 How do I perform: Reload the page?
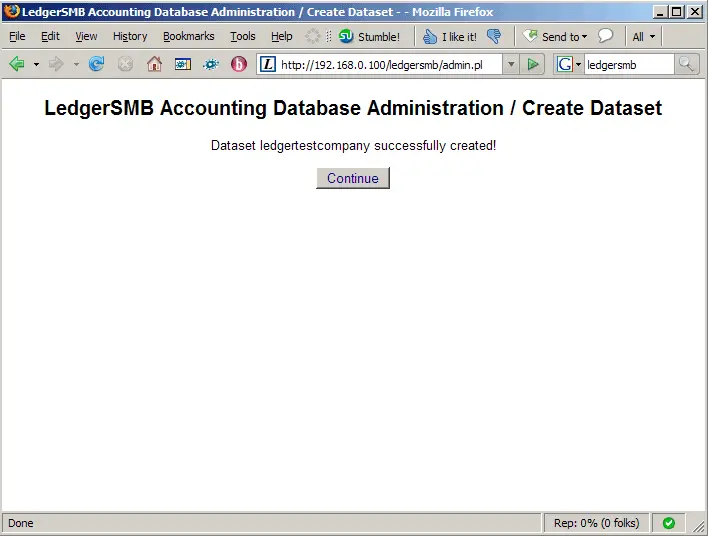pyautogui.click(x=96, y=64)
